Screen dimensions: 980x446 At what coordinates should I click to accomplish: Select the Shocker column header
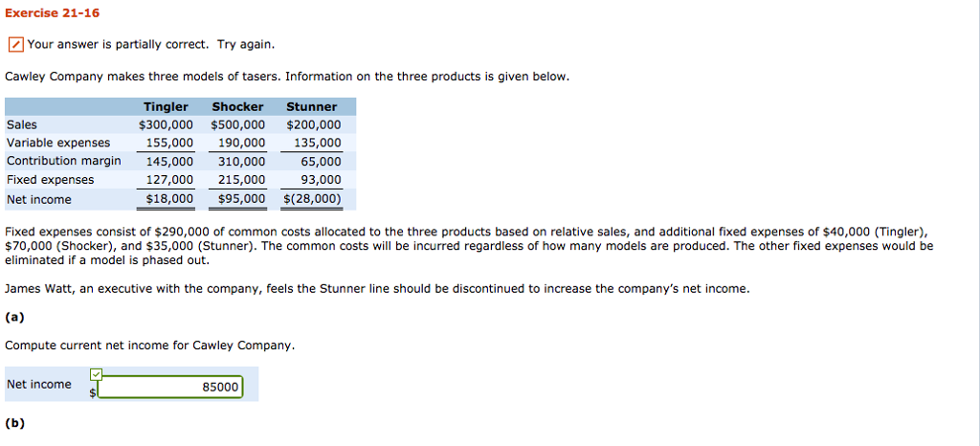(237, 107)
